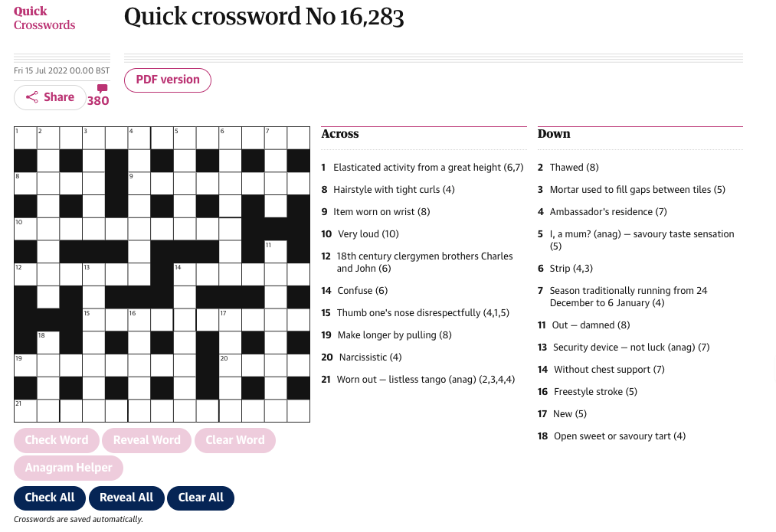
Task: Select clue 10 across Very loud
Action: pos(360,234)
